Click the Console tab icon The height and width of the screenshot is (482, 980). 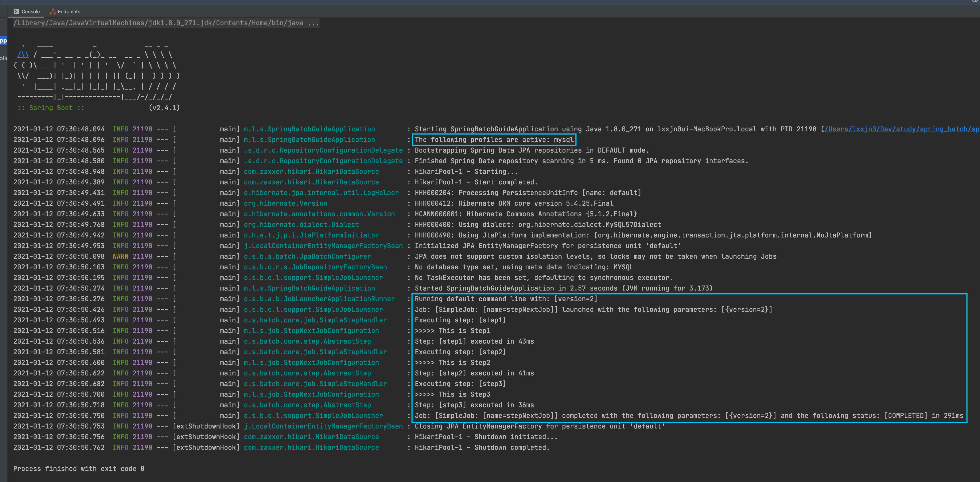tap(16, 11)
